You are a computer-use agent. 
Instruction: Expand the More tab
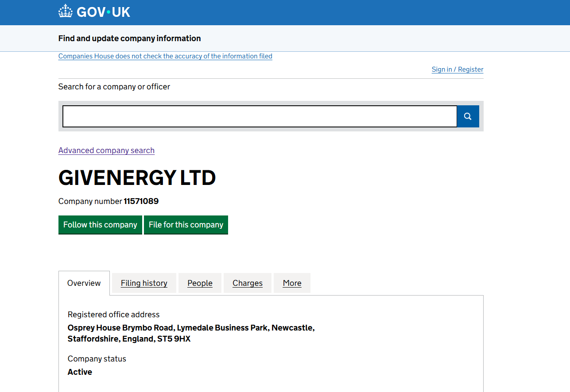click(x=292, y=283)
